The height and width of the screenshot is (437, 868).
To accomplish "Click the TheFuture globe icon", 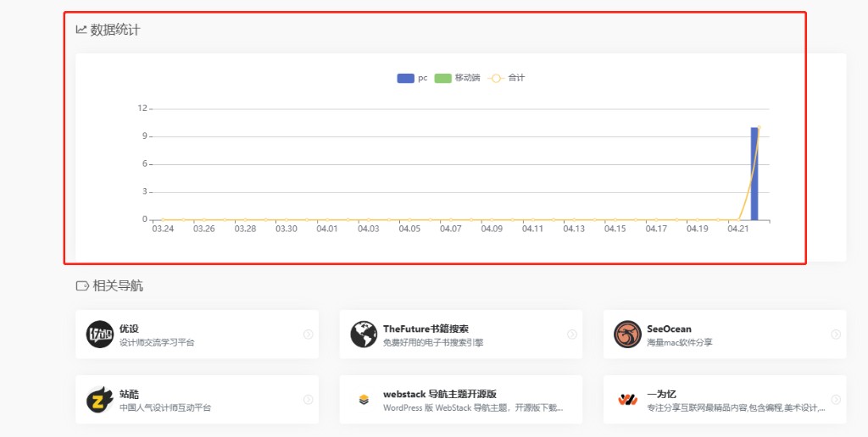I will 364,335.
